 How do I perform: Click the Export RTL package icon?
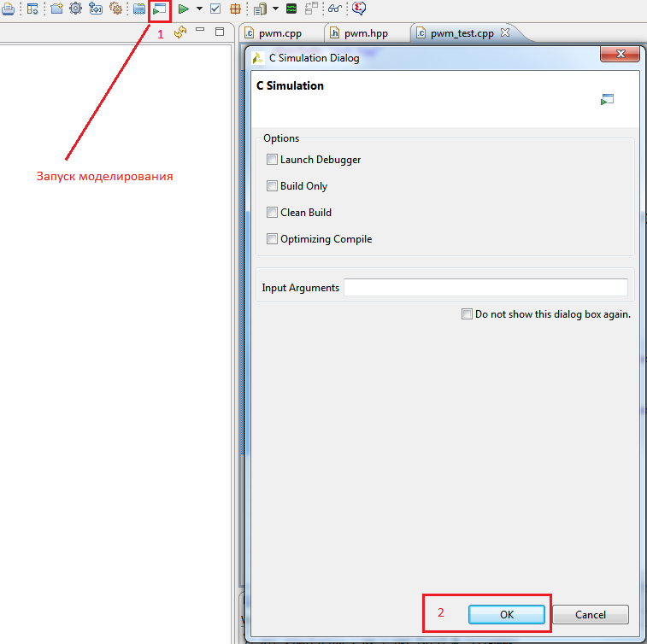[x=235, y=9]
